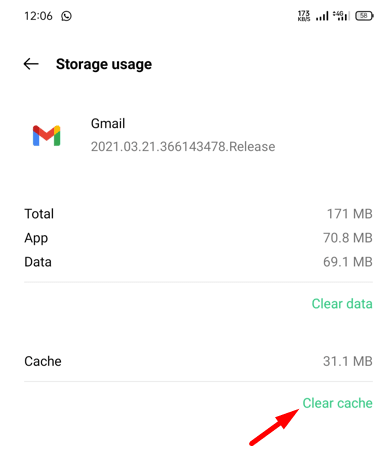The height and width of the screenshot is (469, 387).
Task: Tap the 171 MB total value
Action: click(x=349, y=214)
